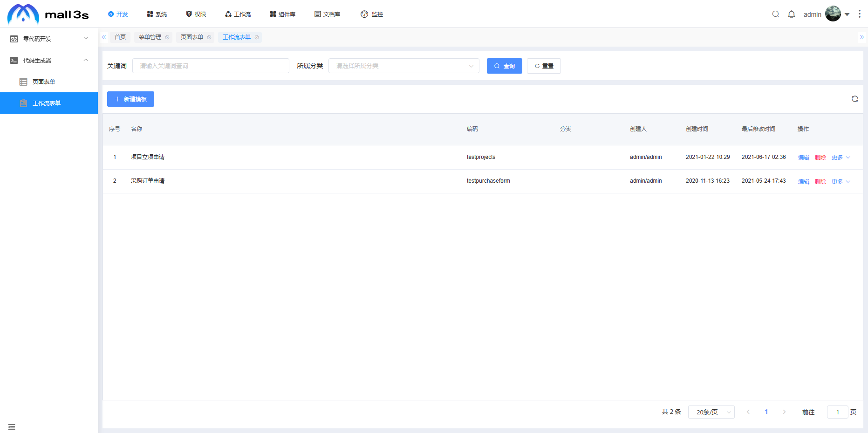The width and height of the screenshot is (868, 433).
Task: Refresh the table with refresh icon
Action: click(x=855, y=99)
